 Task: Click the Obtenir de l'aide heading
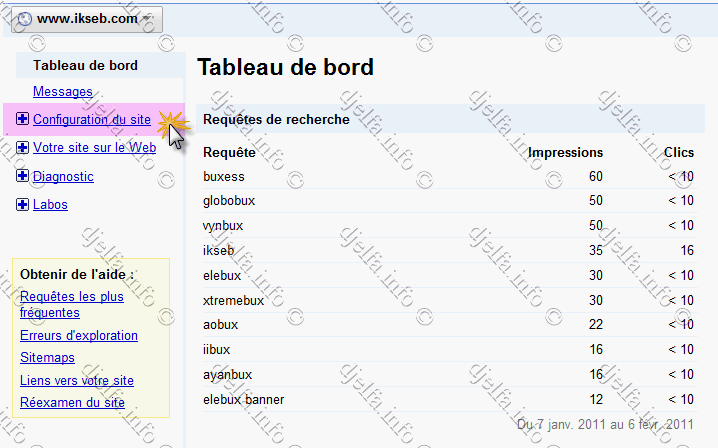(77, 274)
